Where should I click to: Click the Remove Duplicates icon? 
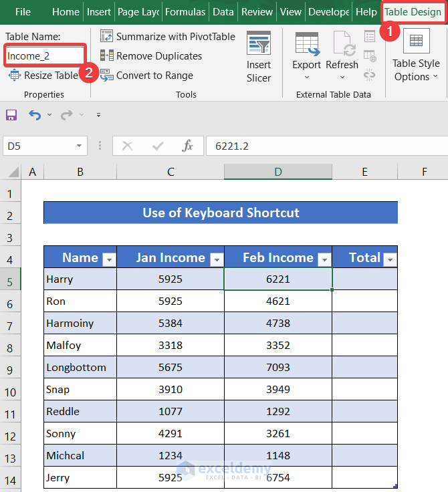click(x=106, y=56)
